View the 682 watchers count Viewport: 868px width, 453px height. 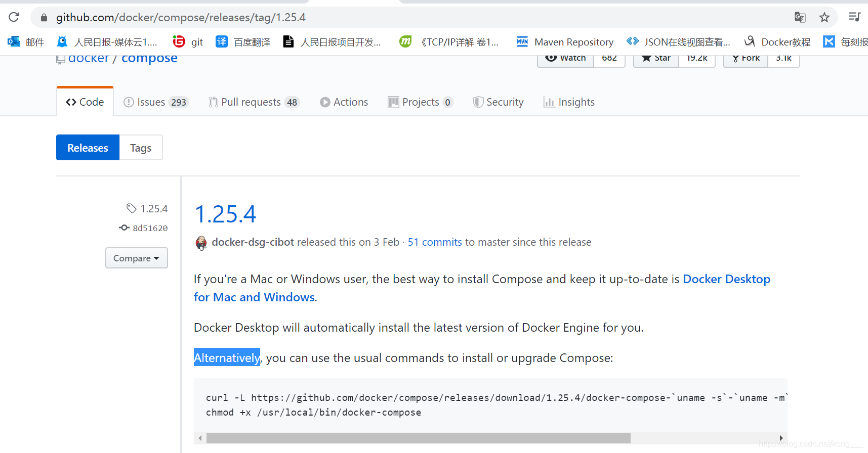[609, 59]
